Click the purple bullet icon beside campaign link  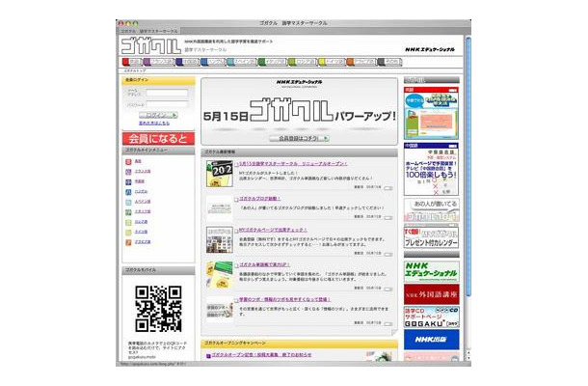(208, 356)
